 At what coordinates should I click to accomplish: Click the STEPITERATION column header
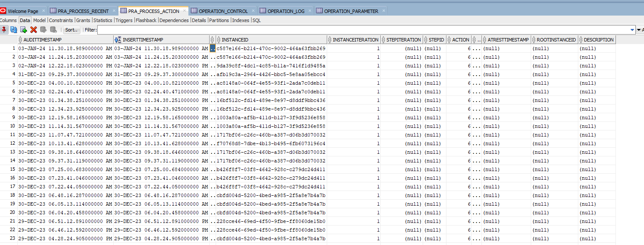tap(401, 40)
